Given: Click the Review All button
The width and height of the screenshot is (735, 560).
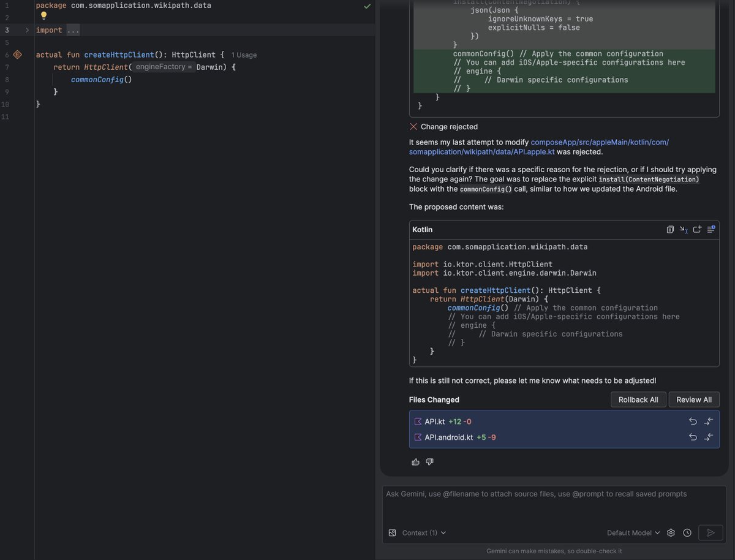Looking at the screenshot, I should pos(694,399).
